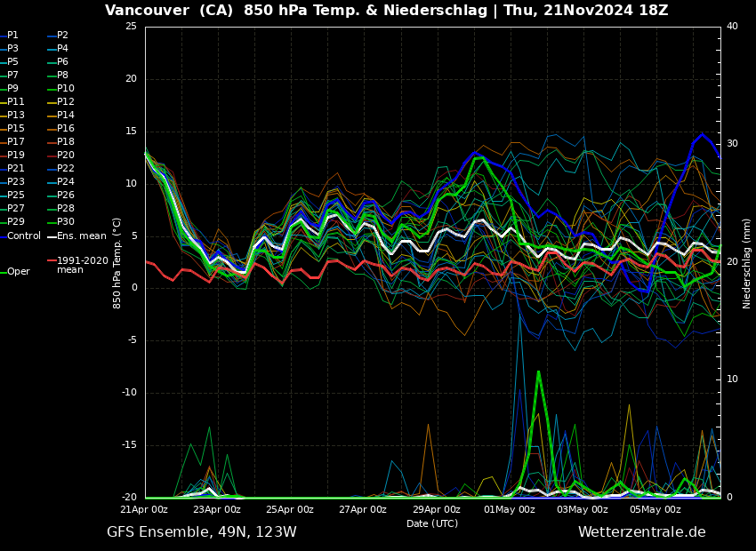This screenshot has width=756, height=551.
Task: Click the Control legend entry
Action: (23, 236)
